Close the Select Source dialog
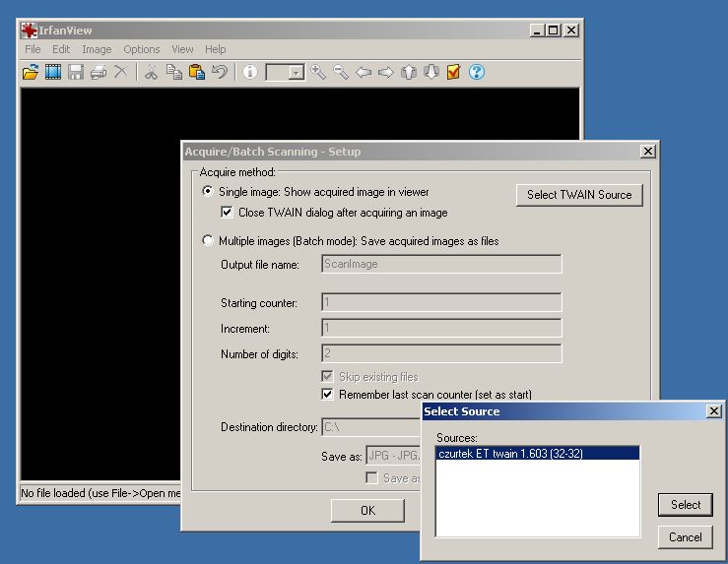The width and height of the screenshot is (728, 564). [714, 410]
